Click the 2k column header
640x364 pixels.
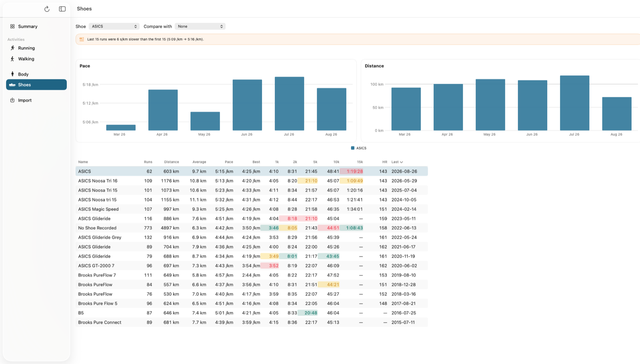295,162
